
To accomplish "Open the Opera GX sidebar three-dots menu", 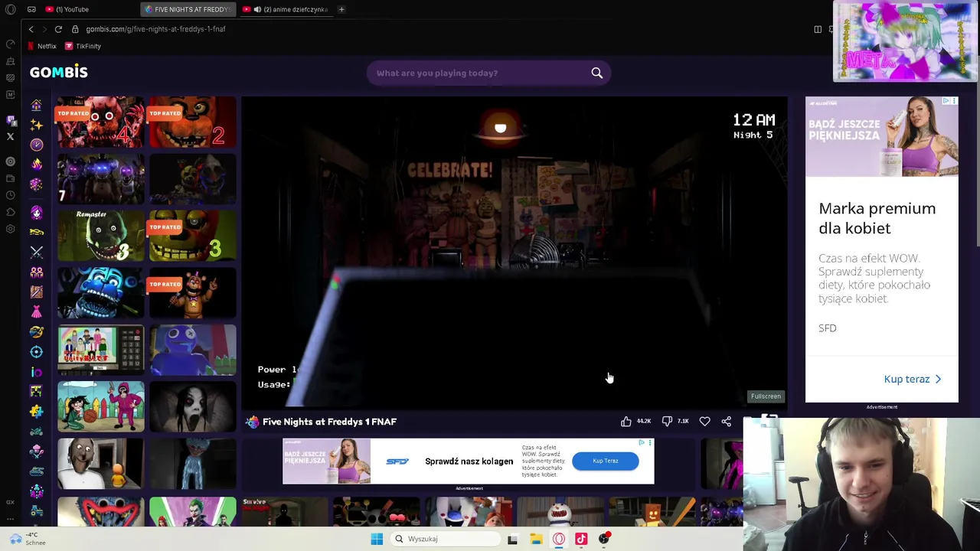I will pos(10,518).
